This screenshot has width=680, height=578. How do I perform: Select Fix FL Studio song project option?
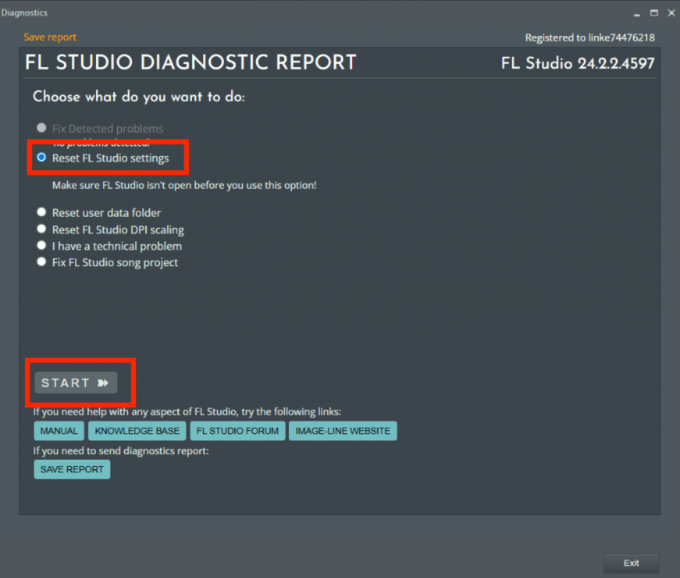click(41, 262)
